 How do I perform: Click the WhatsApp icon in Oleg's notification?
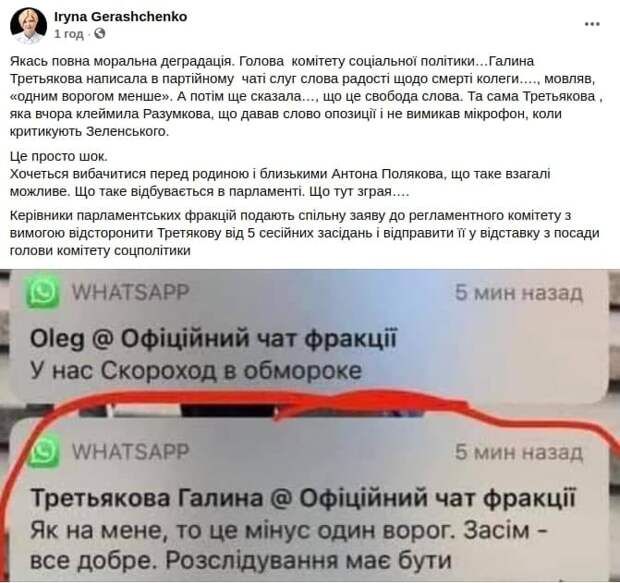[42, 292]
